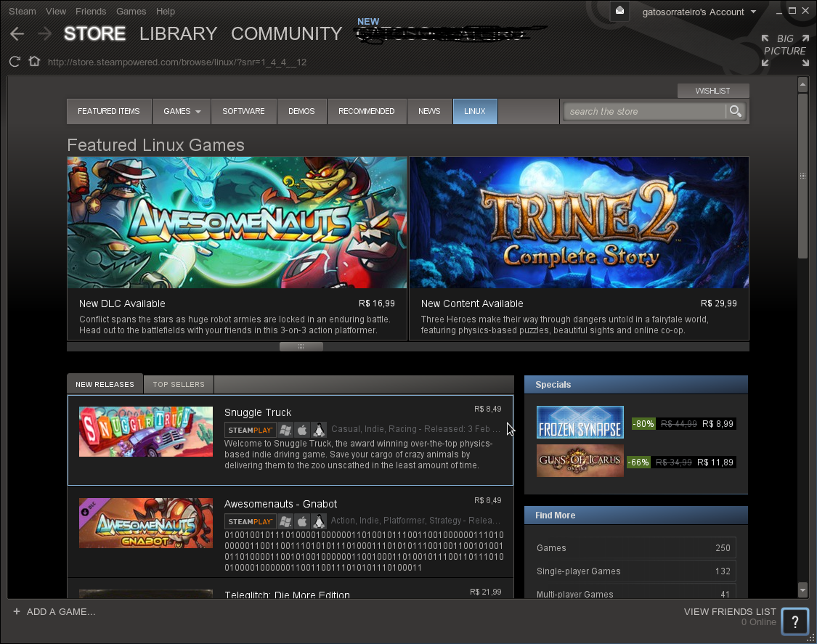The image size is (817, 644).
Task: Click the Windows icon for Snuggle Truck
Action: click(285, 430)
